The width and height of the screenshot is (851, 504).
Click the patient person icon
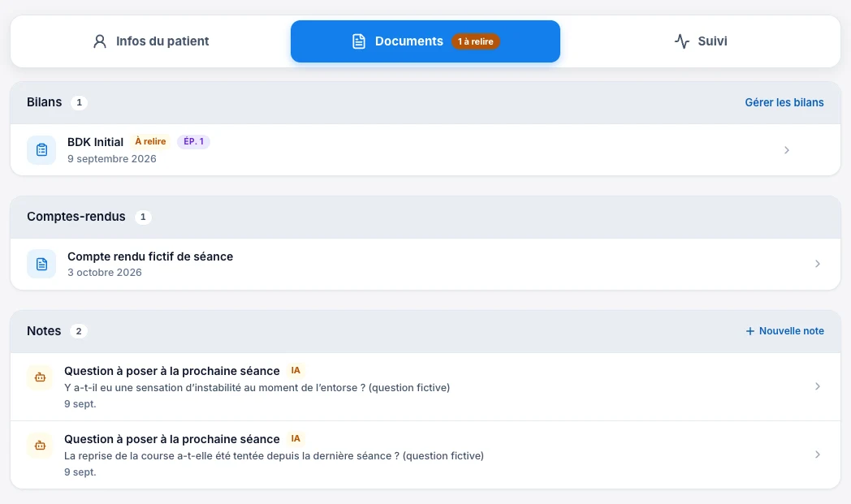coord(100,41)
